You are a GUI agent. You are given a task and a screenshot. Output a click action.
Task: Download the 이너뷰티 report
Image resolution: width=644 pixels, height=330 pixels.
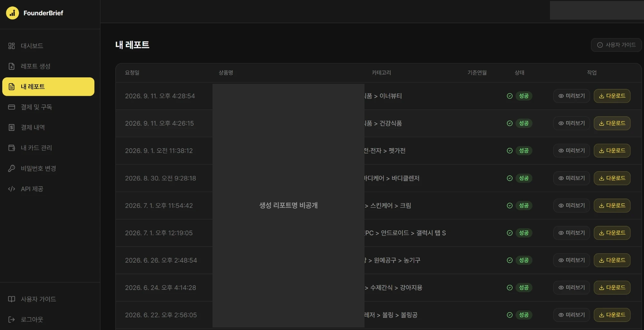[612, 96]
